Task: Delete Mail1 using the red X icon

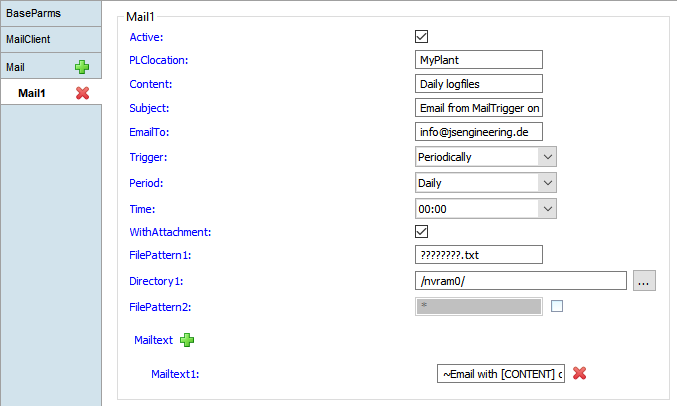Action: [82, 93]
